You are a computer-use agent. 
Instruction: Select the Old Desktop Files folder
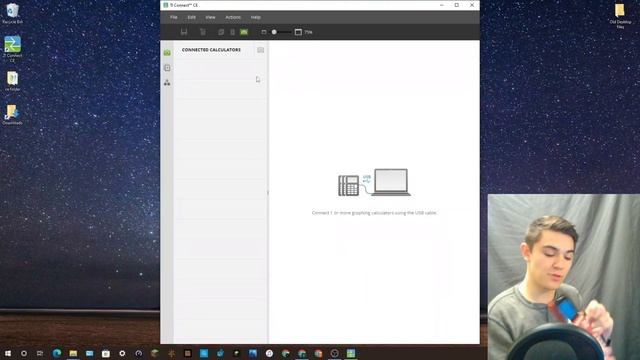pos(620,16)
